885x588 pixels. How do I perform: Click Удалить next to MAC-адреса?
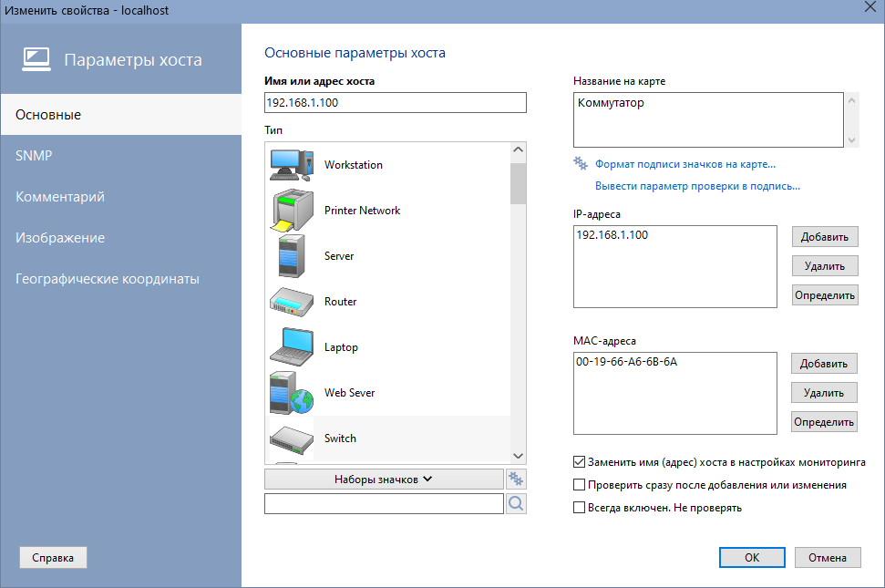point(824,393)
